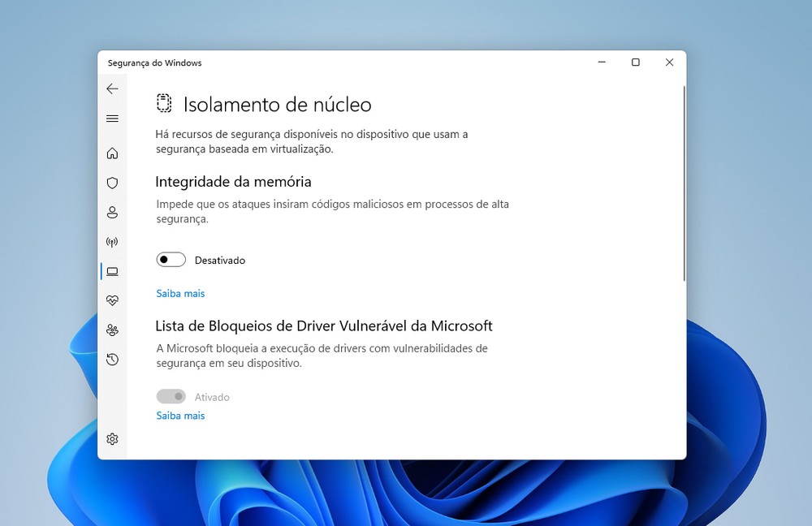Click the Segurança do Windows title text
Image resolution: width=812 pixels, height=526 pixels.
tap(155, 63)
